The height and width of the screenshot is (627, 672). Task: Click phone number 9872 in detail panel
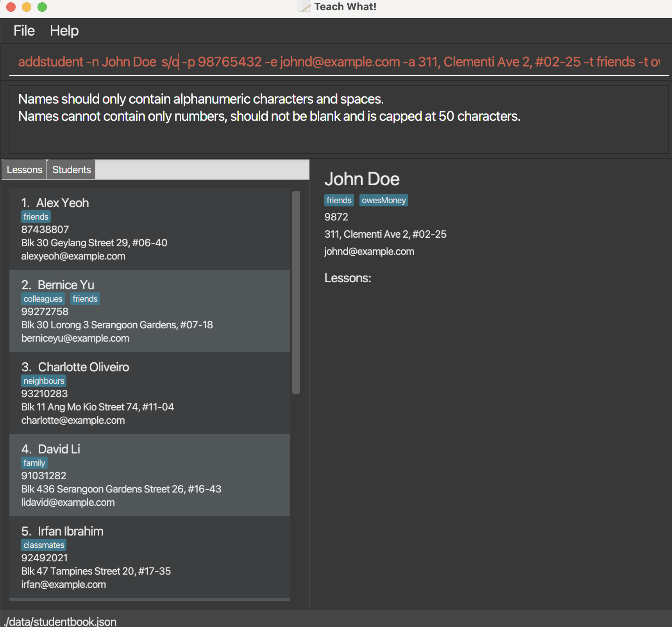(x=336, y=217)
